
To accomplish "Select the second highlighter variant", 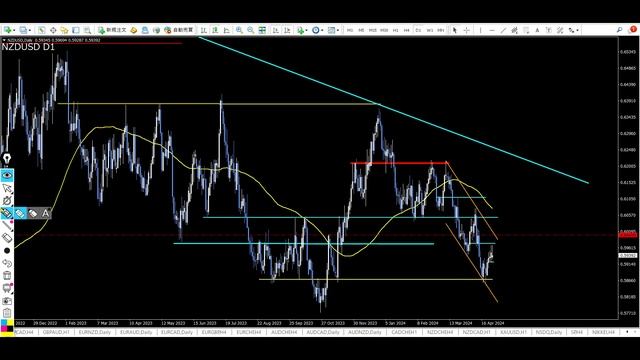I will tap(20, 213).
